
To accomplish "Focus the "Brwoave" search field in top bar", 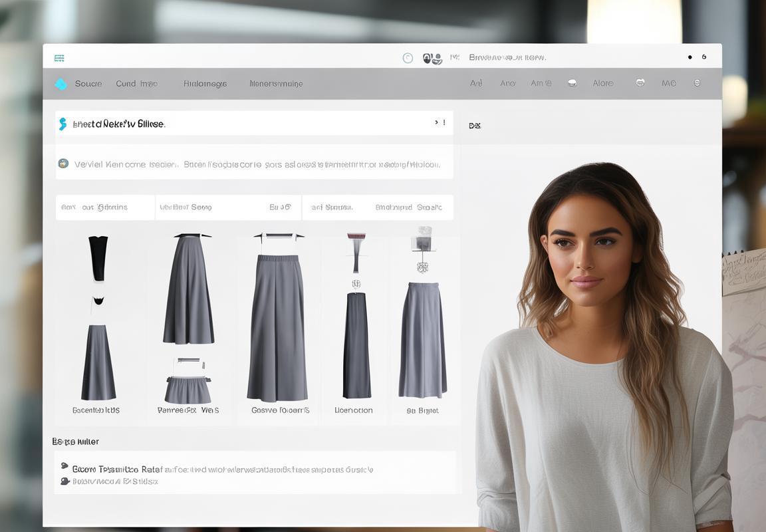I will click(507, 58).
